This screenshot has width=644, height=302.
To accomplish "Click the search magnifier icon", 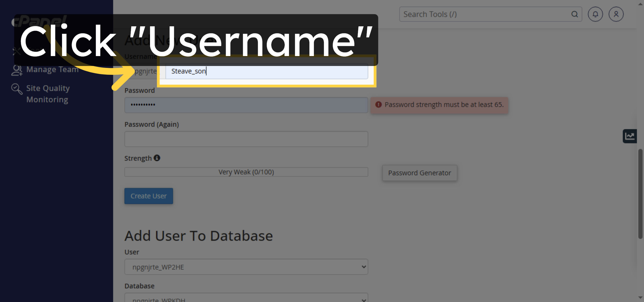I will tap(575, 14).
